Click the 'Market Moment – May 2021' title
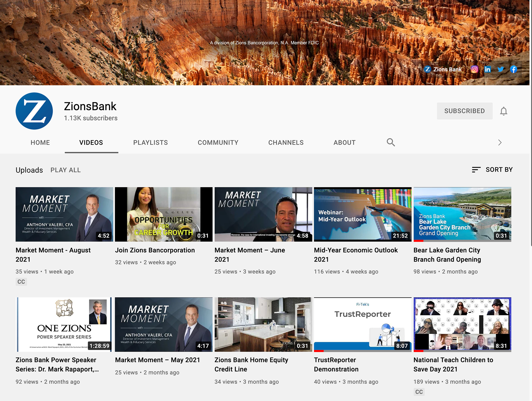 (x=157, y=360)
